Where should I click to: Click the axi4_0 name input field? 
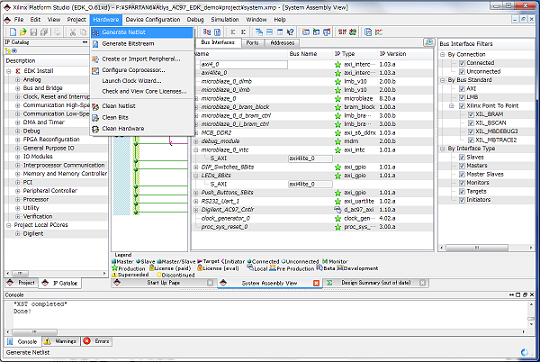(243, 64)
